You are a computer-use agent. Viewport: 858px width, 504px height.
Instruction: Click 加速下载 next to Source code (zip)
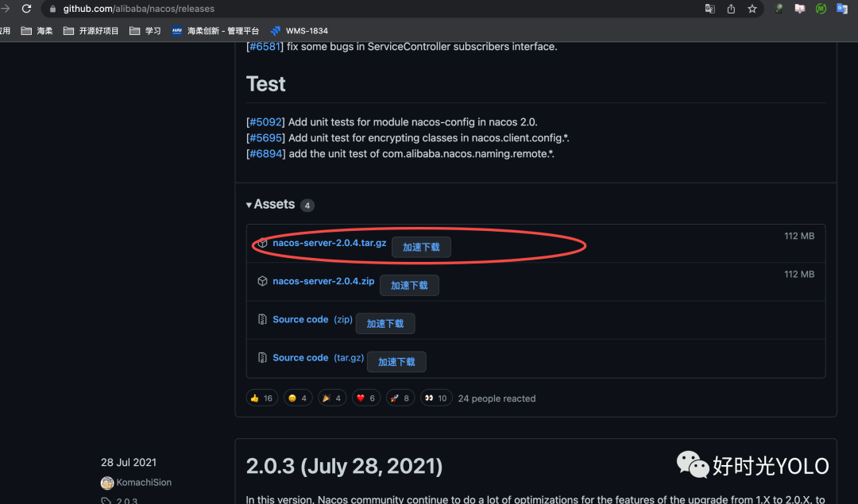click(x=385, y=324)
